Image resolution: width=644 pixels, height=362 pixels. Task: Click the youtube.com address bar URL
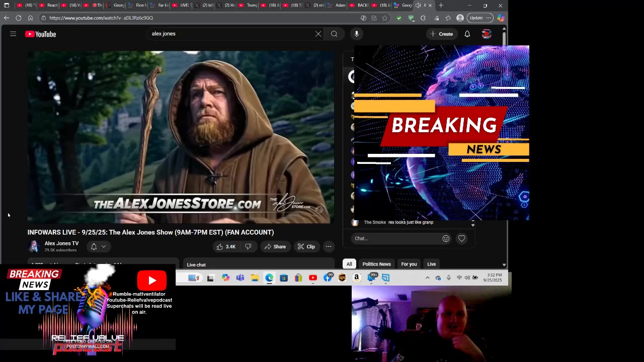point(101,18)
